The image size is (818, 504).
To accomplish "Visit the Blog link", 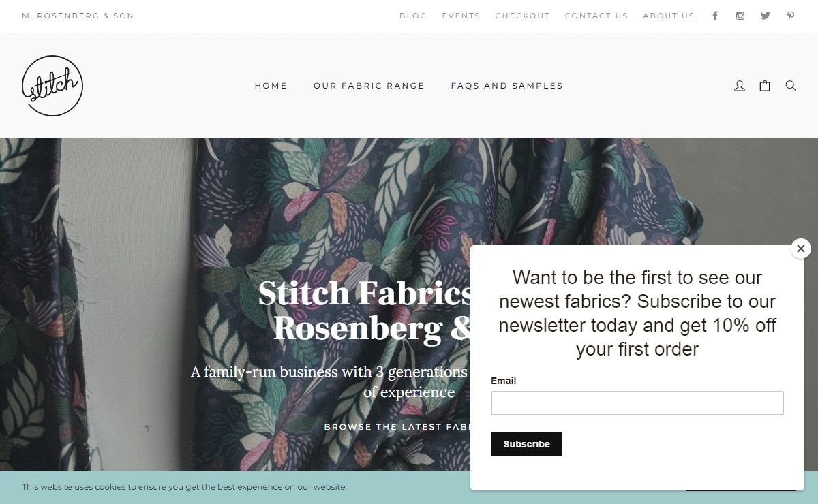I will point(413,16).
